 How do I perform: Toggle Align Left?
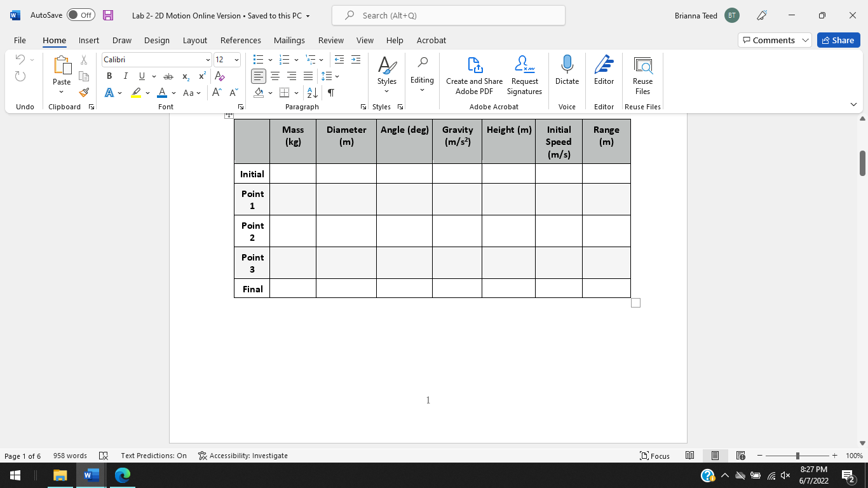tap(259, 76)
